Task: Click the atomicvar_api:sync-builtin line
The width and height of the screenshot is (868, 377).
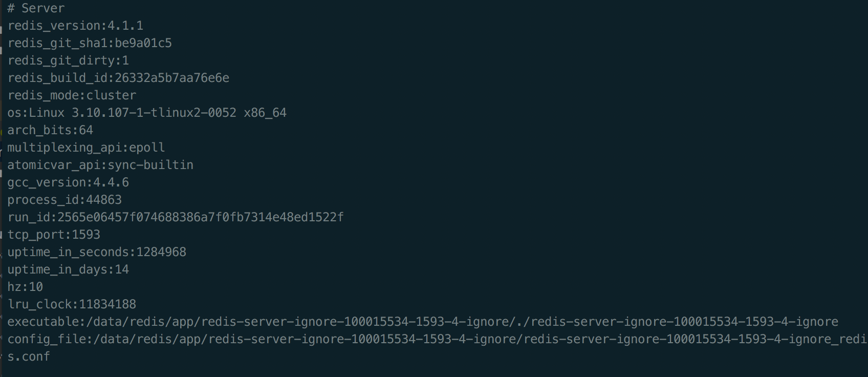Action: (100, 165)
